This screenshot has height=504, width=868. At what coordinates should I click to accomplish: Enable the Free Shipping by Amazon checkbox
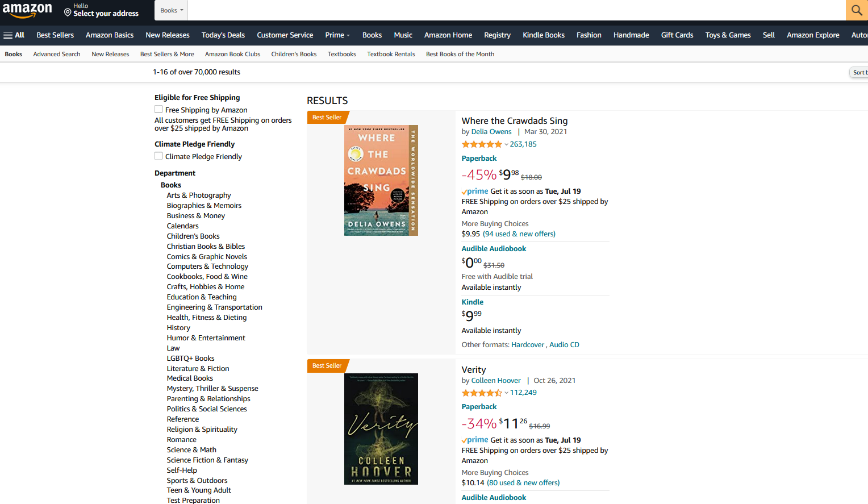158,109
